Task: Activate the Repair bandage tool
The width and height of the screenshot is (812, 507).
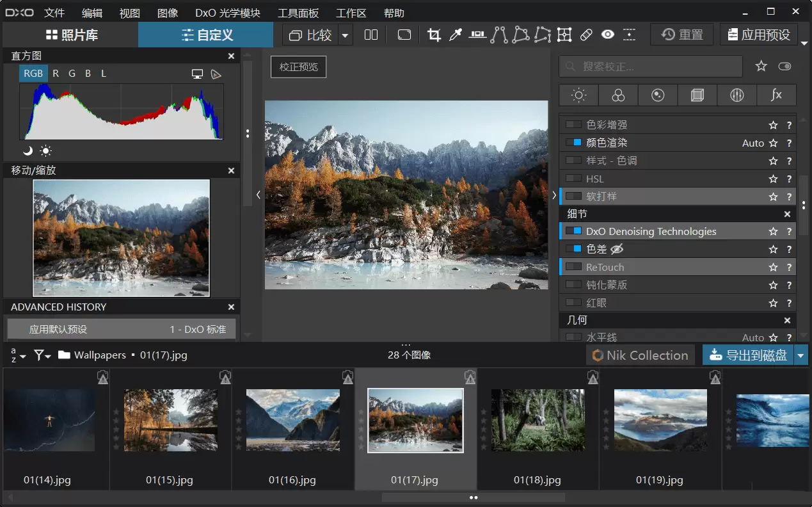Action: [x=586, y=35]
